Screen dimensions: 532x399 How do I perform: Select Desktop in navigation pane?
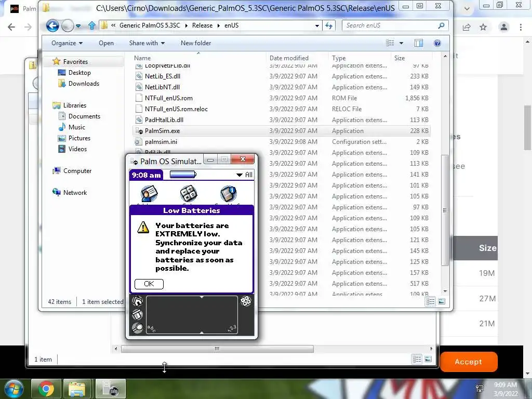click(79, 73)
